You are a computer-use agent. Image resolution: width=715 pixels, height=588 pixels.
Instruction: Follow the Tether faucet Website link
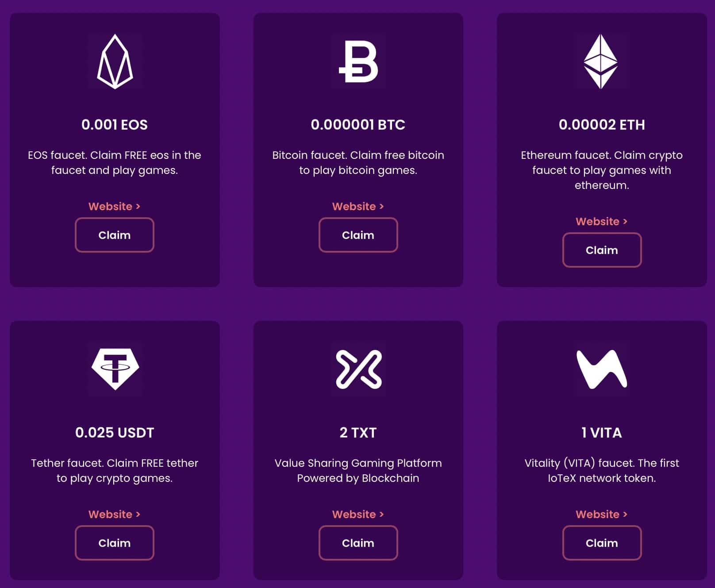tap(114, 514)
